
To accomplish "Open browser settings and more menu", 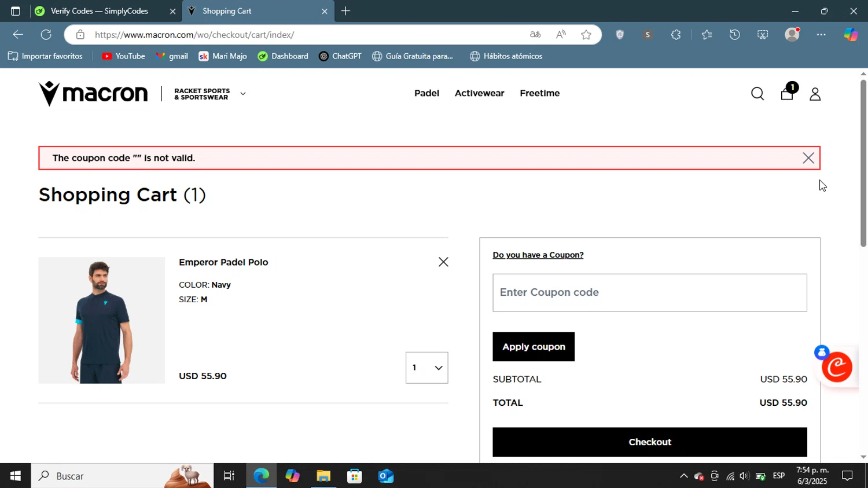I will click(x=821, y=35).
